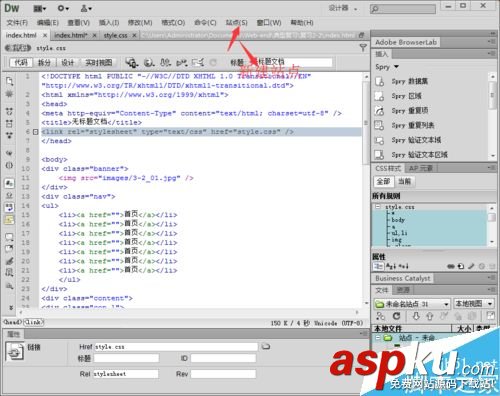Viewport: 500px width, 396px height.
Task: Open the site selector dropdown
Action: pyautogui.click(x=412, y=304)
